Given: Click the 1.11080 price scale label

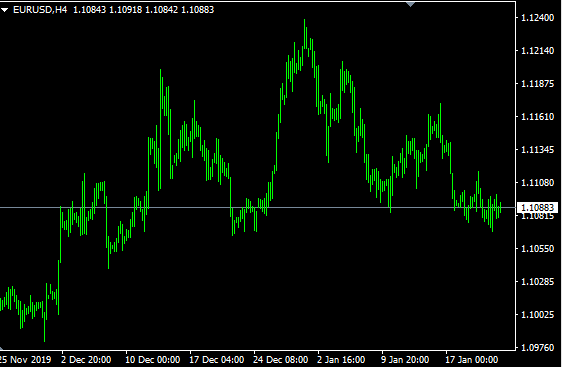Looking at the screenshot, I should (x=537, y=182).
